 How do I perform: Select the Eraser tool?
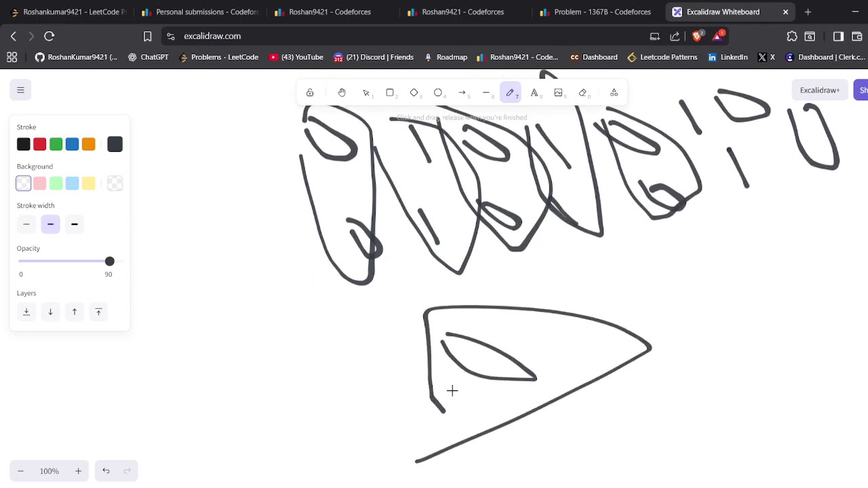(x=583, y=93)
